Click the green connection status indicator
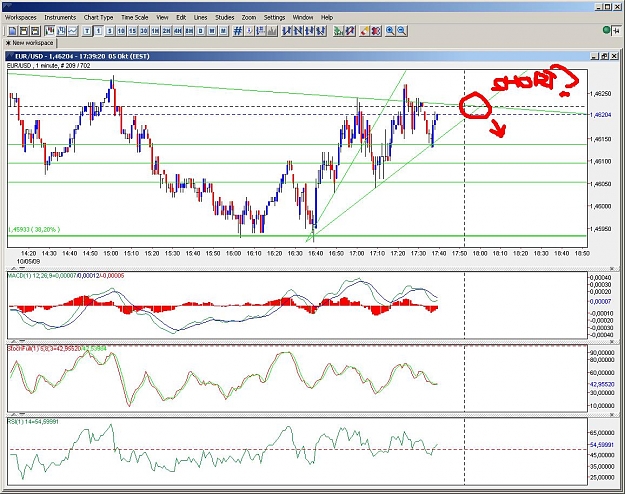This screenshot has height=494, width=625. coord(606,30)
